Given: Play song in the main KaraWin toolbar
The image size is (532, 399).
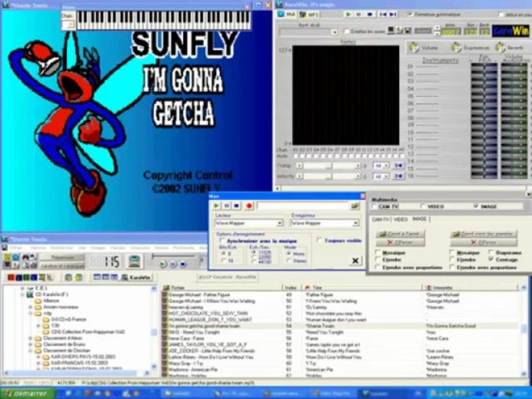Looking at the screenshot, I should pos(163,264).
